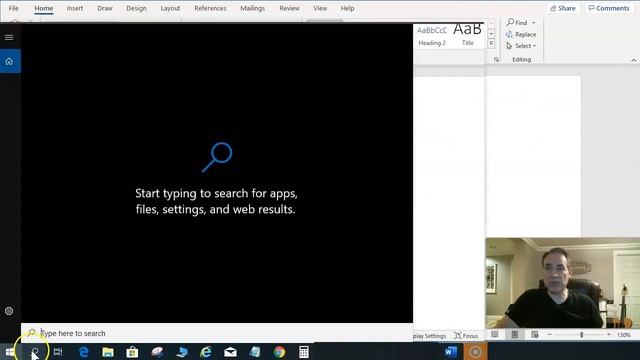The height and width of the screenshot is (360, 640).
Task: Click the Replace tool in Editing group
Action: point(521,35)
